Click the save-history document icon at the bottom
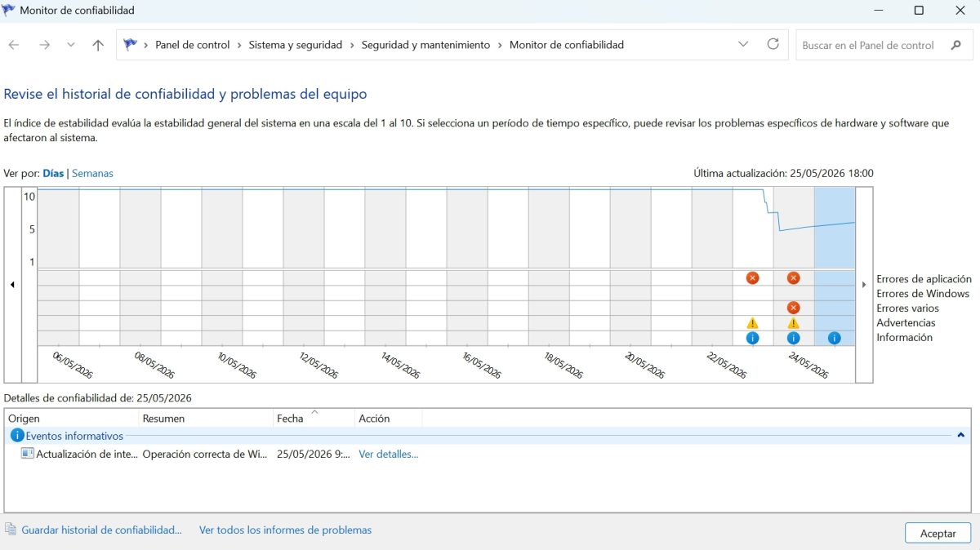Screen dimensions: 980x550 [x=10, y=530]
